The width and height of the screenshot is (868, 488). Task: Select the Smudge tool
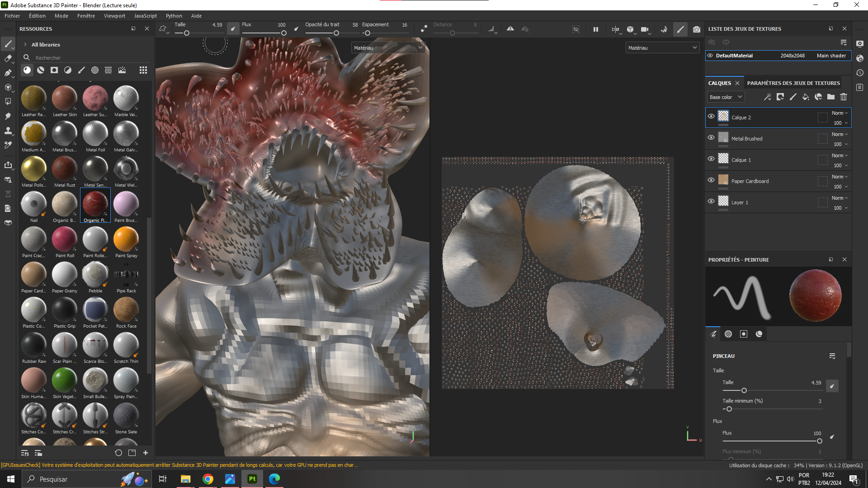click(8, 116)
